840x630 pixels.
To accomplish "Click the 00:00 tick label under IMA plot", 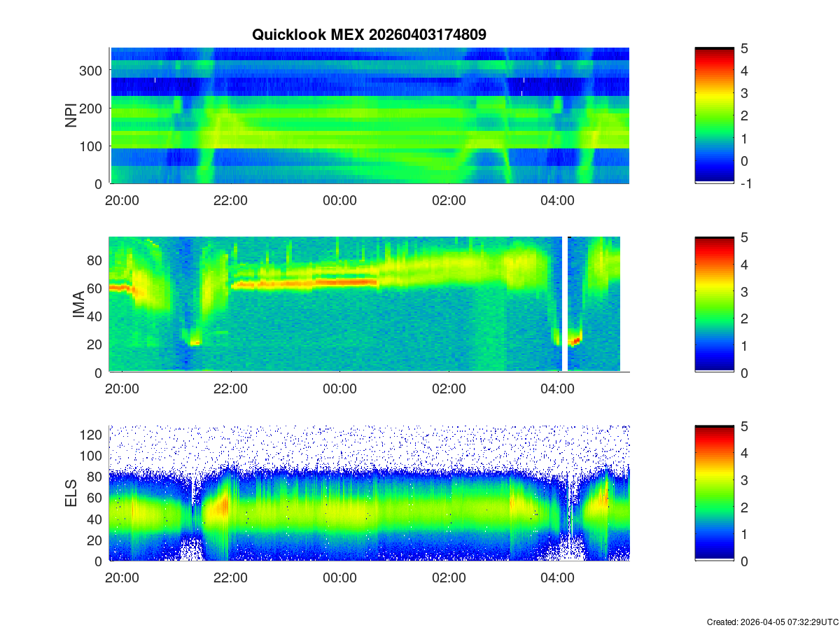I will point(339,389).
